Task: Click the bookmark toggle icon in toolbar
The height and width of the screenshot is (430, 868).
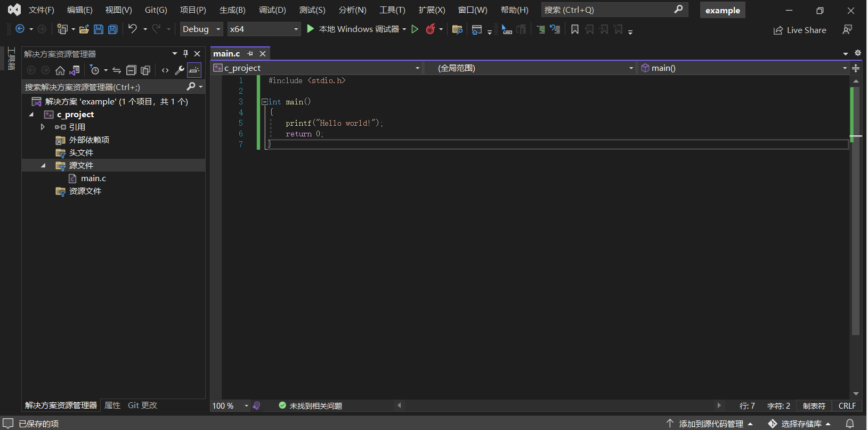Action: 575,30
